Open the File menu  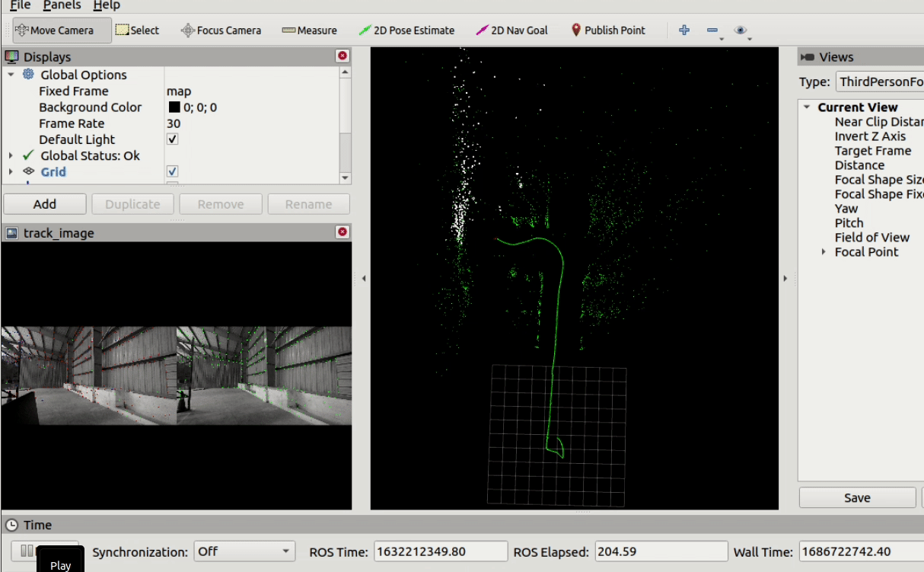21,5
